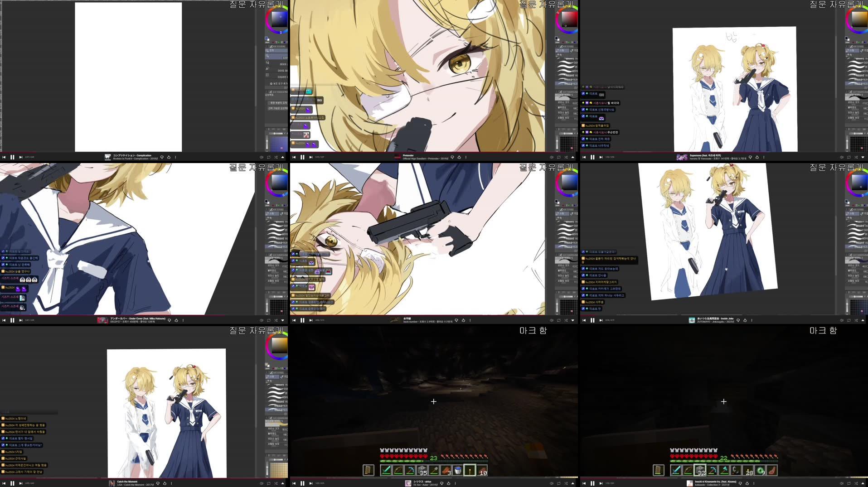The width and height of the screenshot is (868, 487).
Task: Pause playback of the Complication video
Action: pyautogui.click(x=13, y=157)
